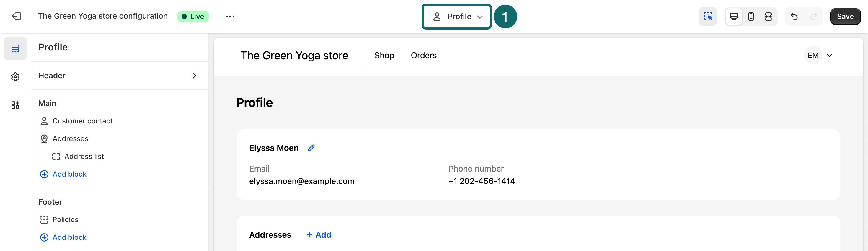This screenshot has height=251, width=868.
Task: Enable full-width preview mode
Action: click(768, 16)
